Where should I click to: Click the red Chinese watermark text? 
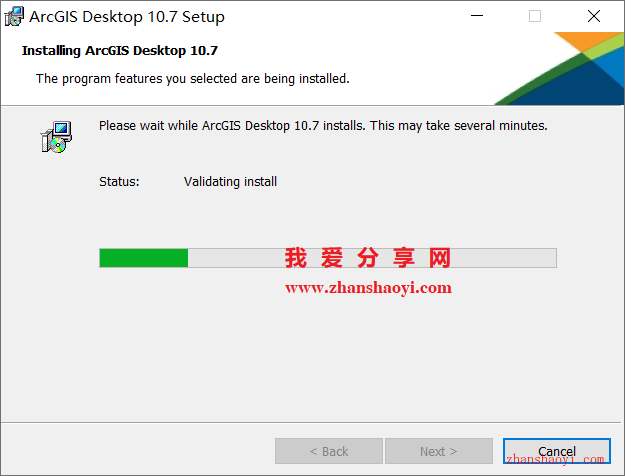pyautogui.click(x=368, y=258)
